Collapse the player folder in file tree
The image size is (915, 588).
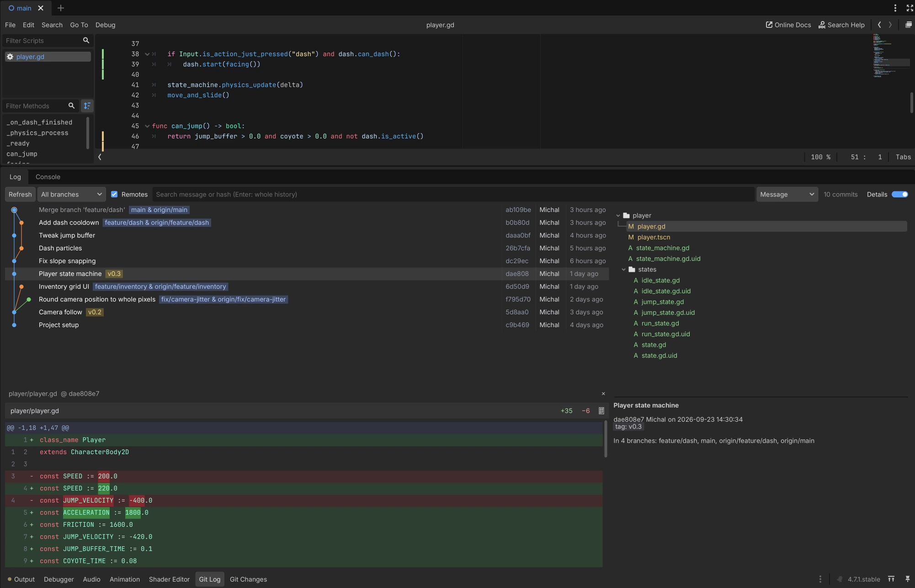[x=618, y=216]
